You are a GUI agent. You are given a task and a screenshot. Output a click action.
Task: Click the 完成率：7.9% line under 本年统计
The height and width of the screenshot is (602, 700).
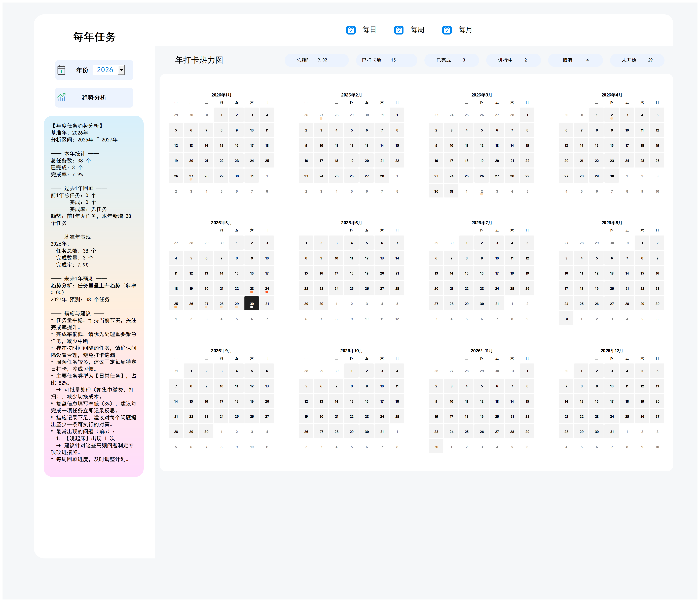(67, 174)
